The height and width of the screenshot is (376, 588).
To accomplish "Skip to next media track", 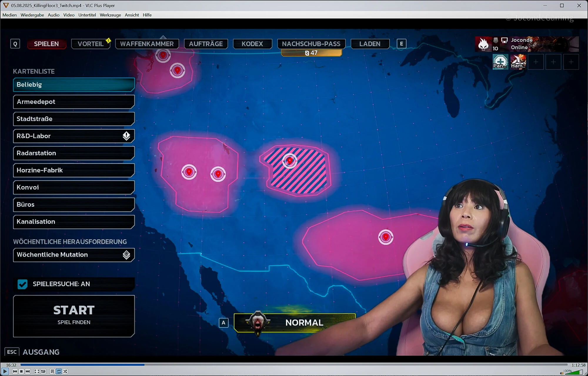I will coord(28,372).
